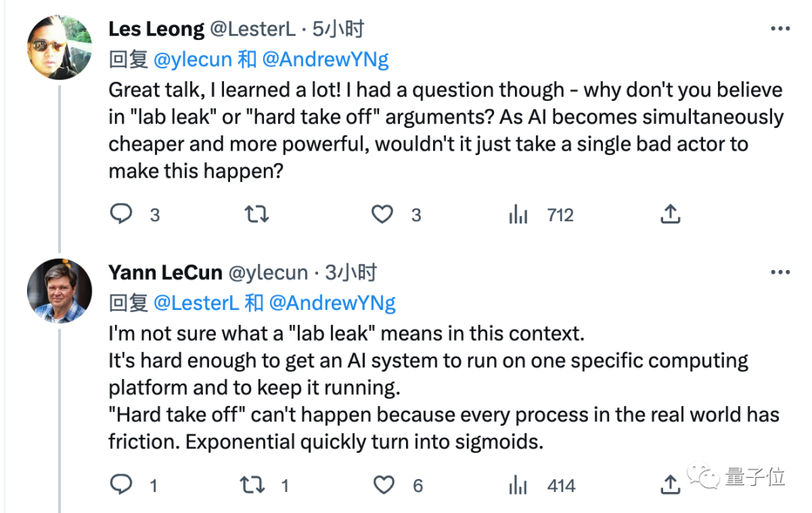Click the @ylecun mention in Les's reply line
The image size is (812, 513).
coord(191,59)
